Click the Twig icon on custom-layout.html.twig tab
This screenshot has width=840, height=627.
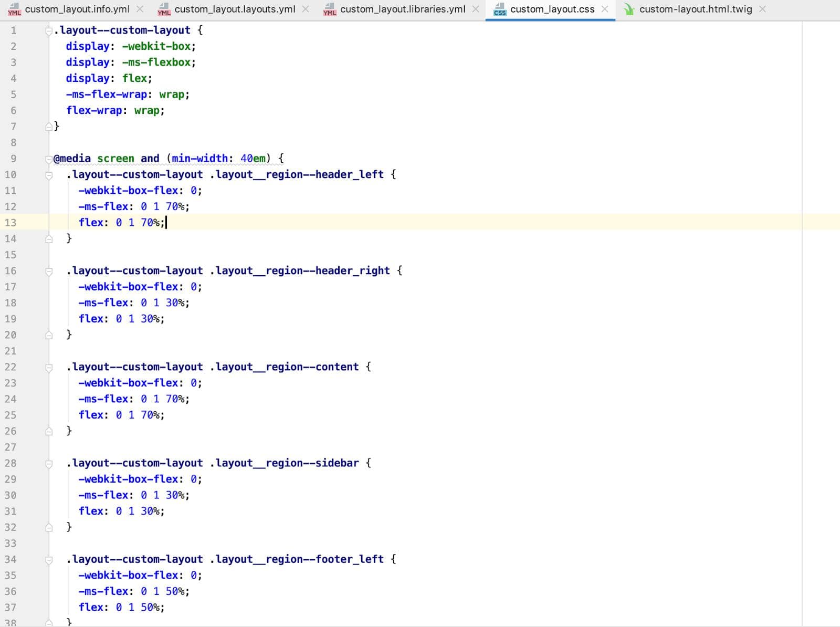(628, 9)
